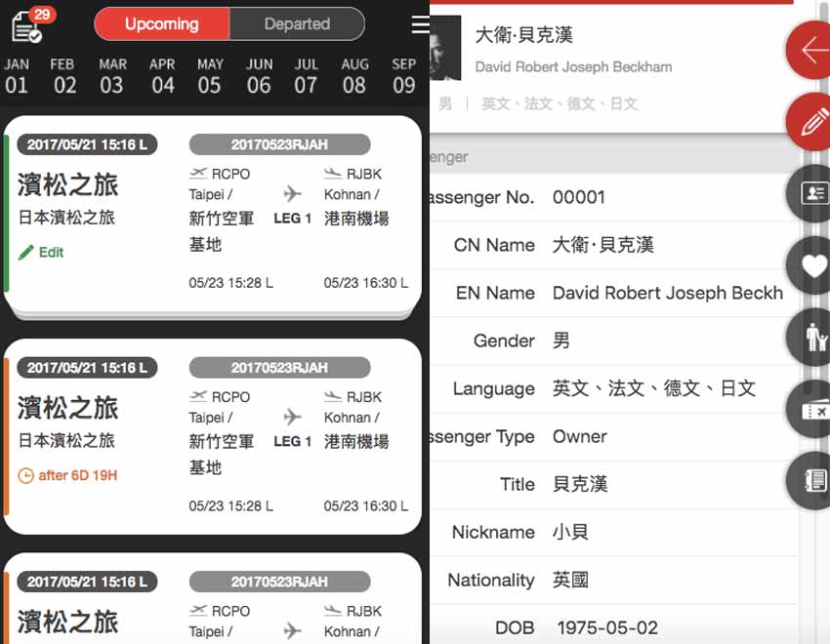Click the Title value 貝克漢
The image size is (830, 644).
pyautogui.click(x=580, y=484)
